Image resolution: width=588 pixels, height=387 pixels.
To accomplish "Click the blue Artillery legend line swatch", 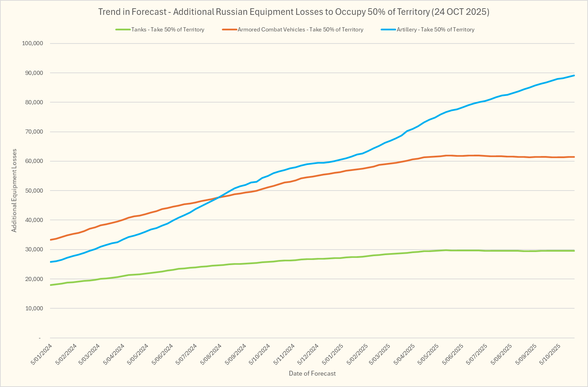I will click(388, 30).
